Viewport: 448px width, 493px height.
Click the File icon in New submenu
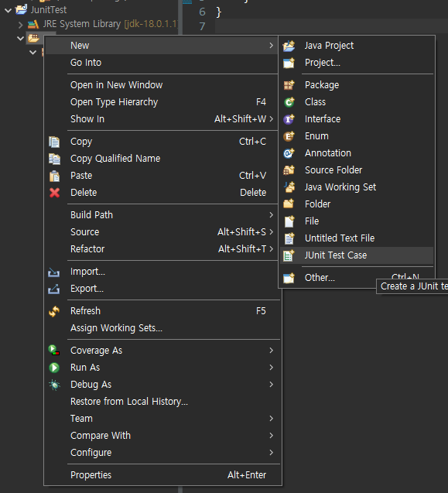pos(289,221)
